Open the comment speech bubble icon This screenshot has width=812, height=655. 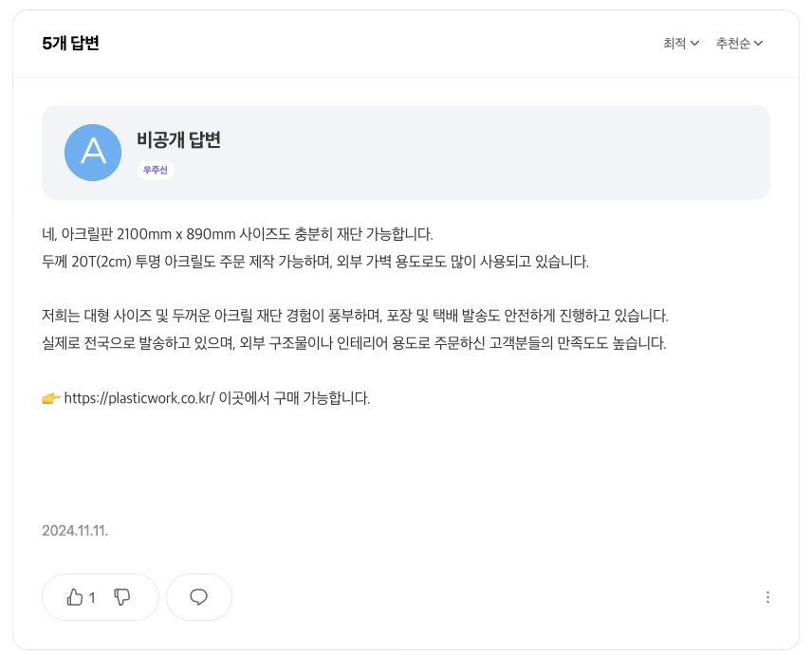(x=198, y=596)
